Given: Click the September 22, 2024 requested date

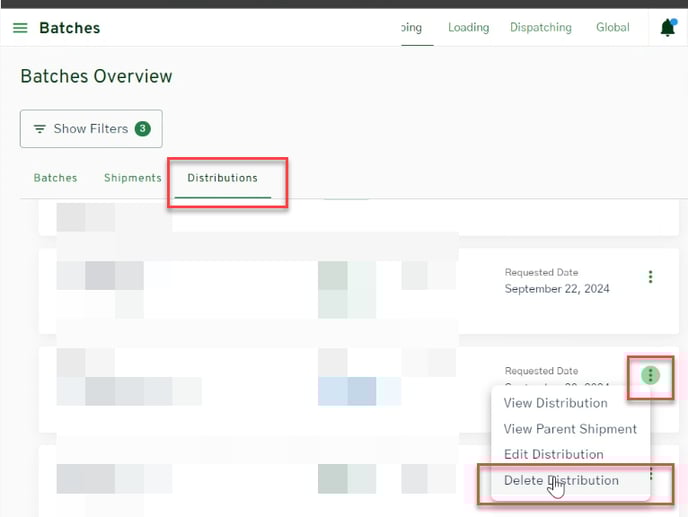Looking at the screenshot, I should 556,289.
